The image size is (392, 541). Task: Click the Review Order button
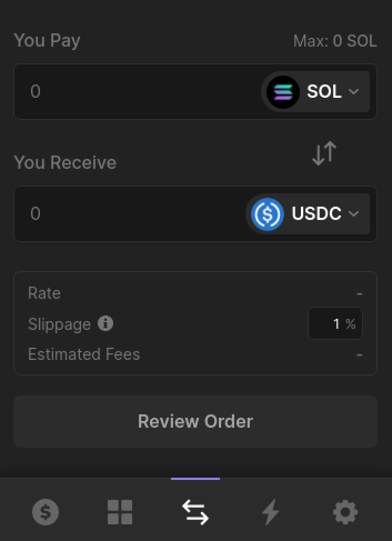(x=195, y=421)
